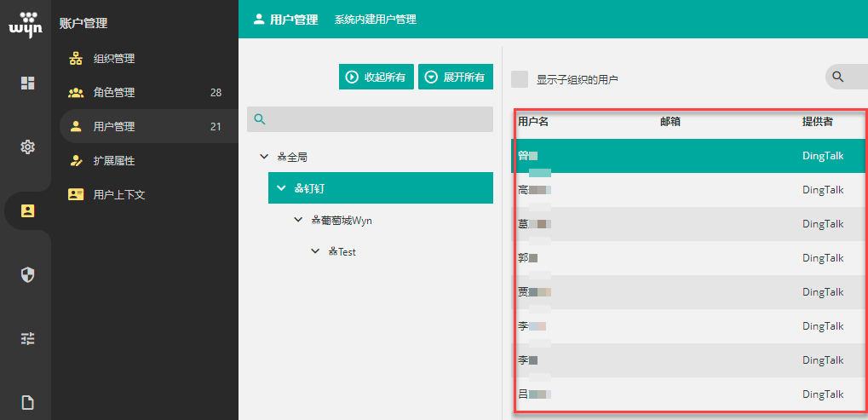This screenshot has width=868, height=420.
Task: Collapse the 全局 tree node chevron
Action: pos(264,157)
